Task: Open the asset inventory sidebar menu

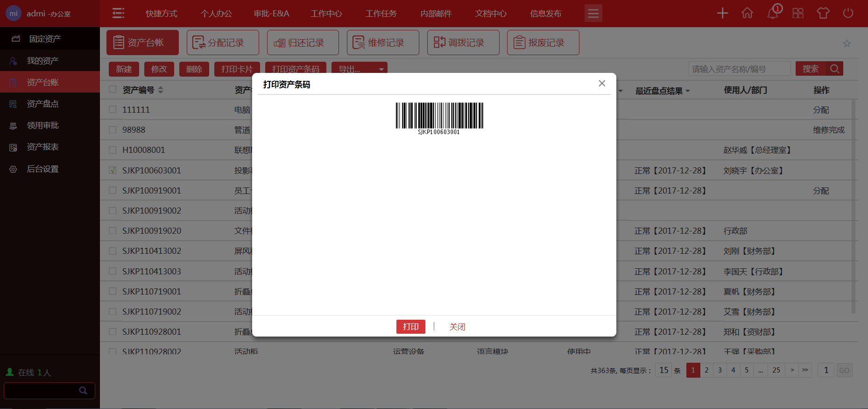Action: click(x=42, y=104)
